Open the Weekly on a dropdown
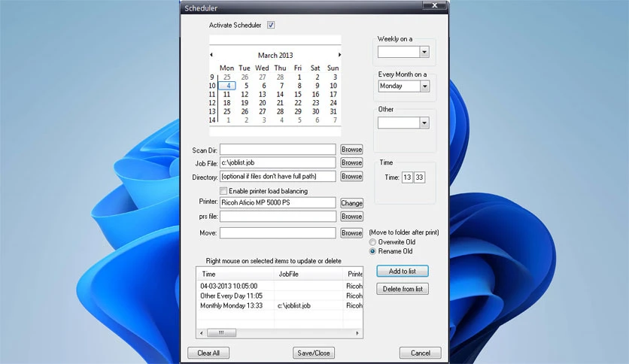The height and width of the screenshot is (364, 629). (424, 52)
